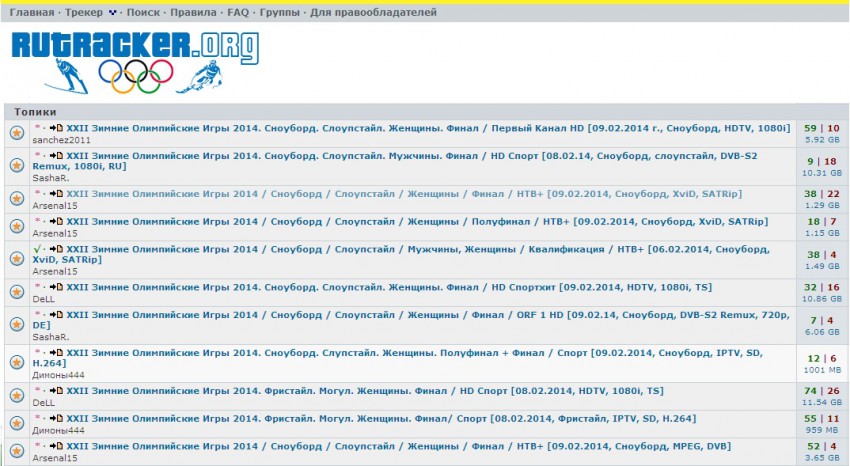This screenshot has width=850, height=466.
Task: Go to the Поиск page
Action: tap(145, 13)
